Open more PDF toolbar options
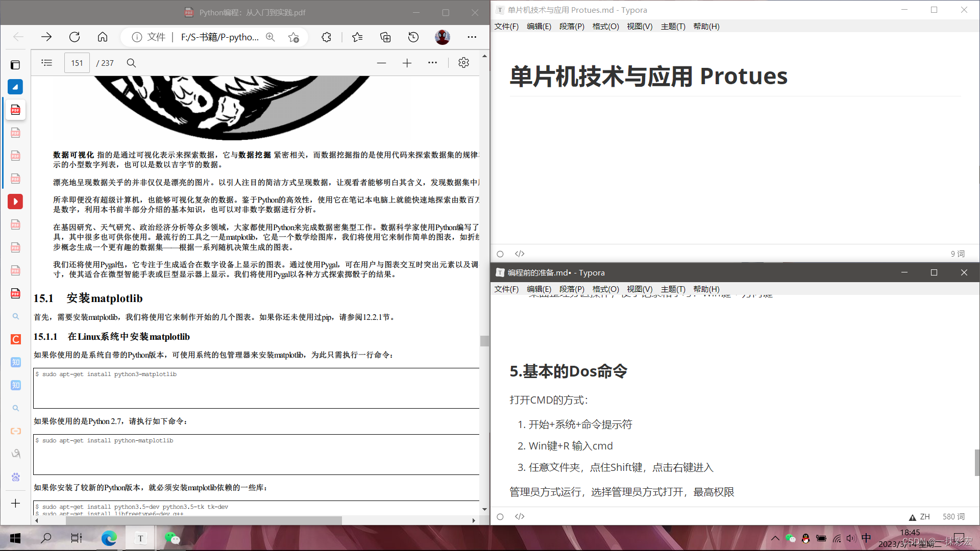 (x=432, y=63)
